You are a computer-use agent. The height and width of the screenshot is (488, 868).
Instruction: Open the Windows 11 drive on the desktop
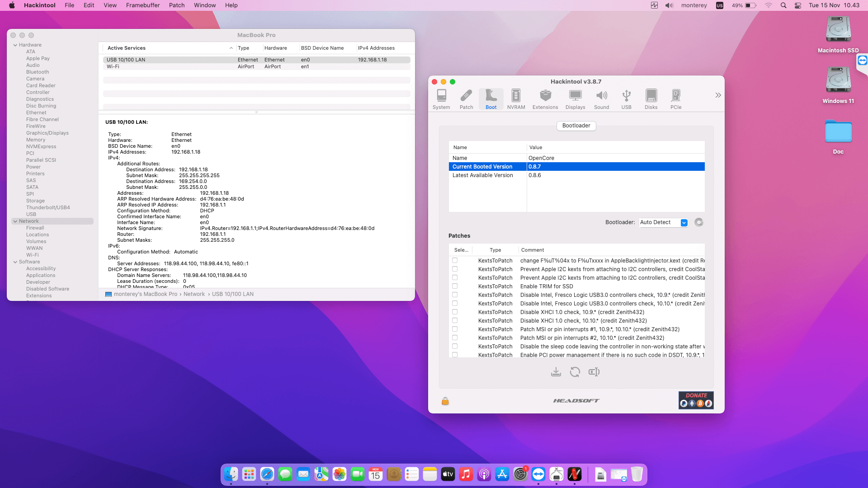click(838, 85)
